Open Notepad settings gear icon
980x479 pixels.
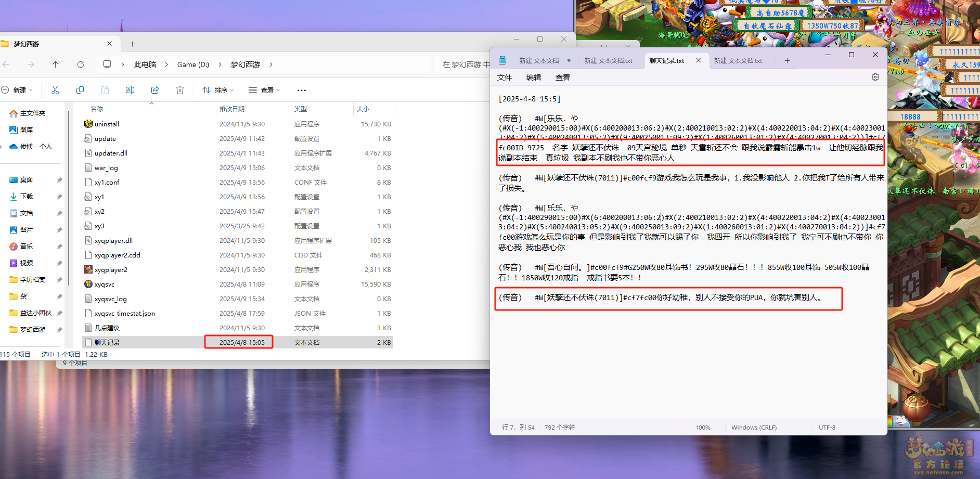pos(875,77)
